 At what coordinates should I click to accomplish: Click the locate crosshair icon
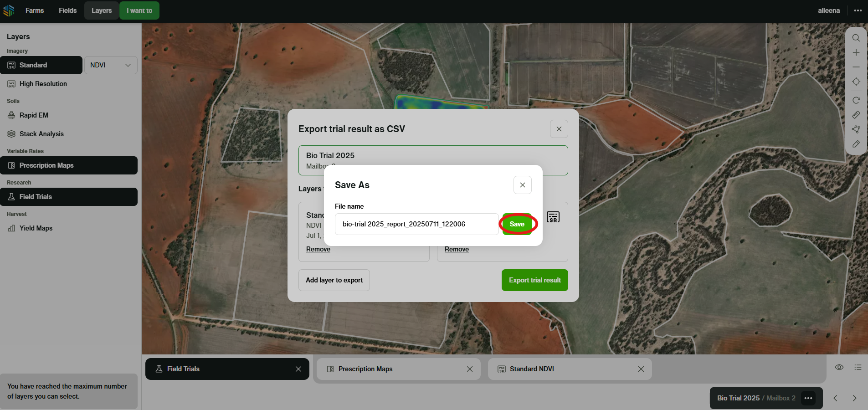coord(856,82)
